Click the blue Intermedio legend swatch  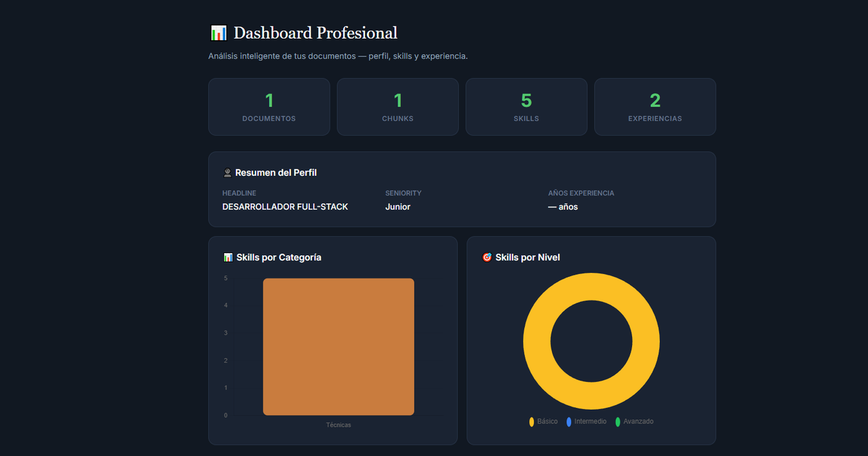tap(569, 422)
